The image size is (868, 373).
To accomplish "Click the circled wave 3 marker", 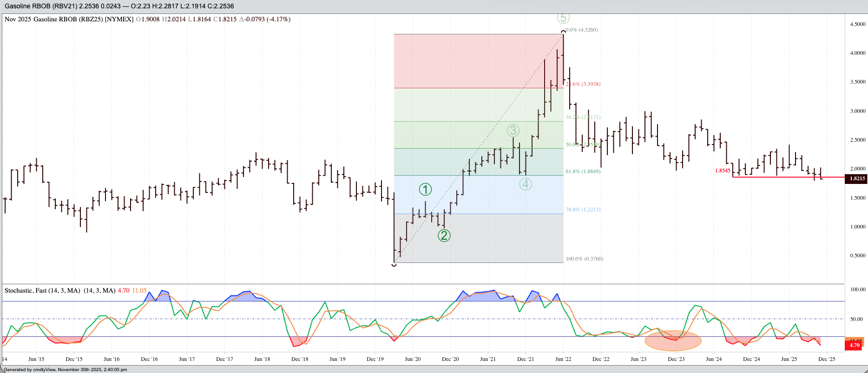I will [x=513, y=131].
